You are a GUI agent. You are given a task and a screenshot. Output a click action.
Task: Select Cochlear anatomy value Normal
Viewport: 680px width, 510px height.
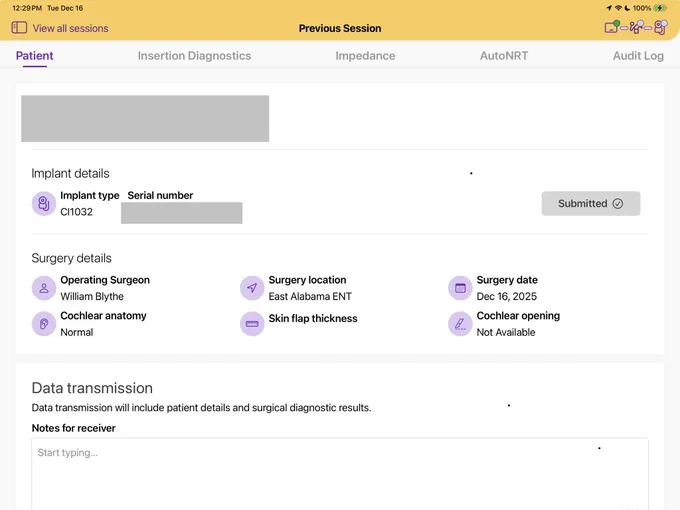(77, 332)
